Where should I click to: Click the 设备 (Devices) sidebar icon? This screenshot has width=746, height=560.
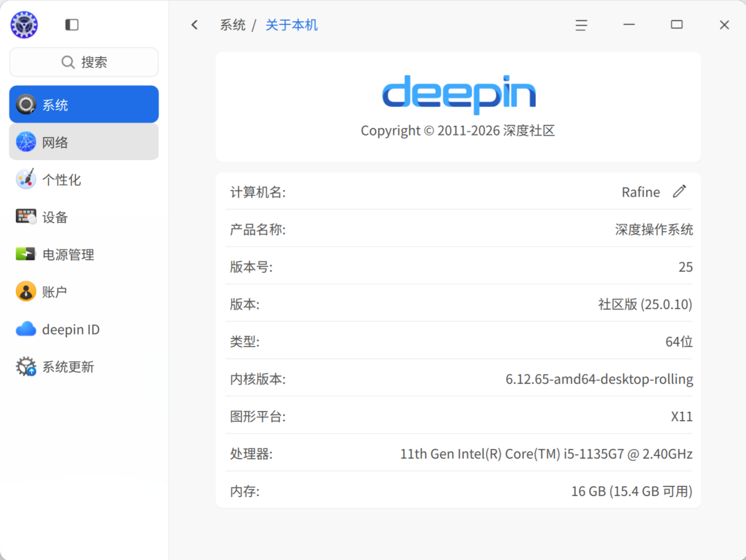click(x=26, y=217)
